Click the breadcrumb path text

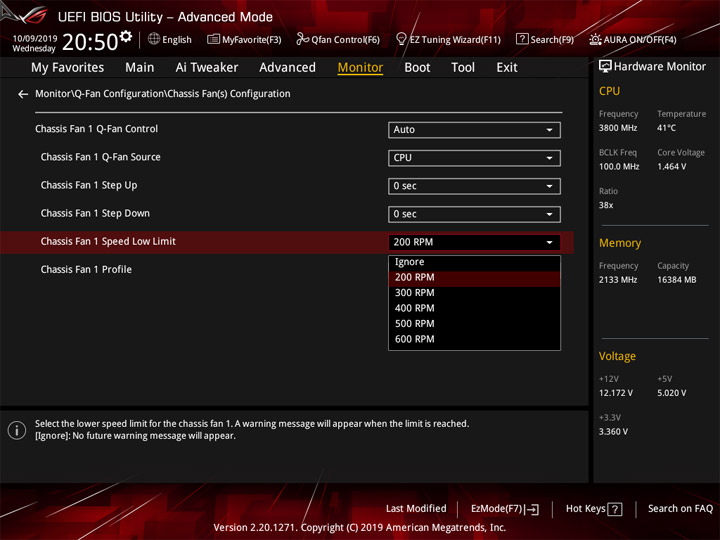click(x=163, y=94)
